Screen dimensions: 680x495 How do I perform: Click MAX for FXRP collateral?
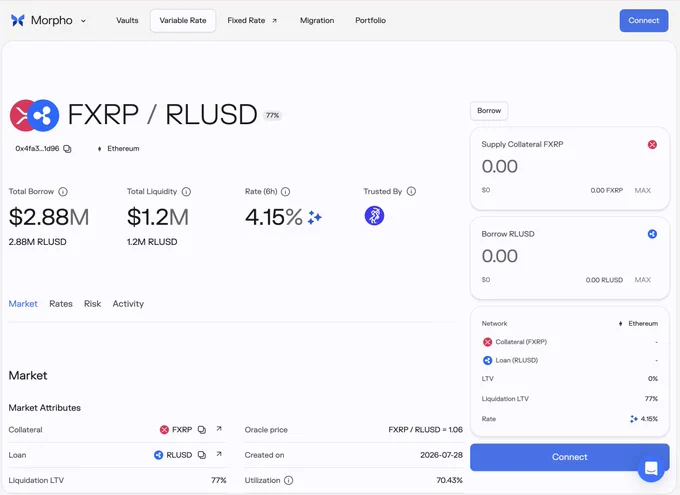(643, 190)
